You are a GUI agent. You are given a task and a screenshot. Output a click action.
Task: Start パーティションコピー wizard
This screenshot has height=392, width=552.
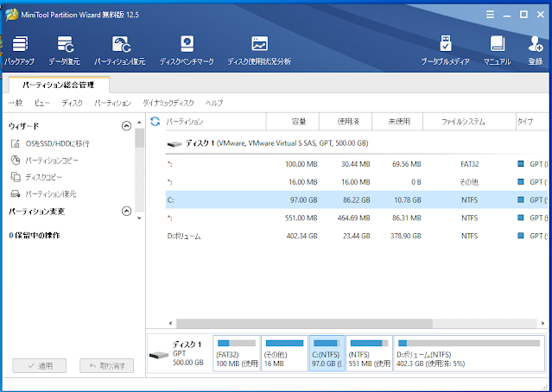tap(44, 161)
